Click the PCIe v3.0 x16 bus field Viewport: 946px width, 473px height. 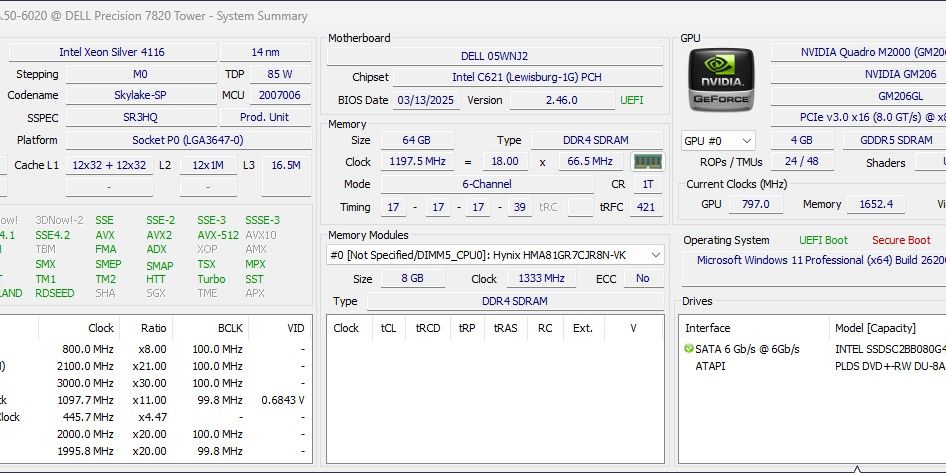[x=859, y=118]
